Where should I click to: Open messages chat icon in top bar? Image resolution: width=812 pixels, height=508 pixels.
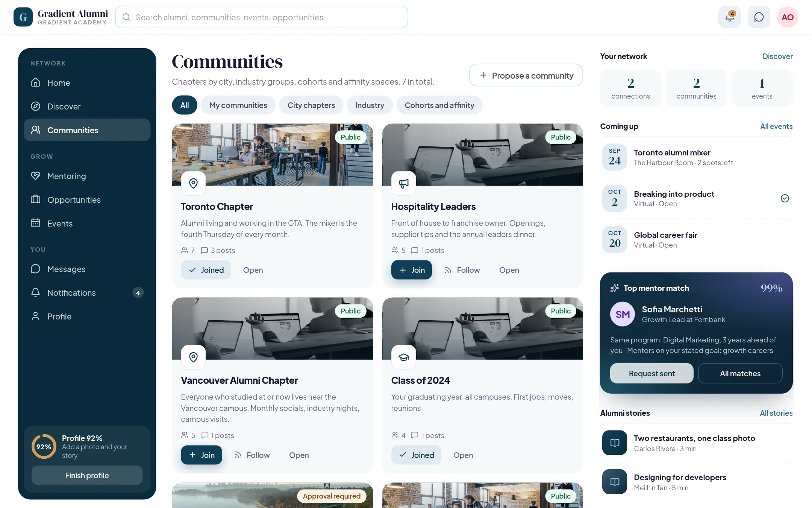(x=759, y=17)
